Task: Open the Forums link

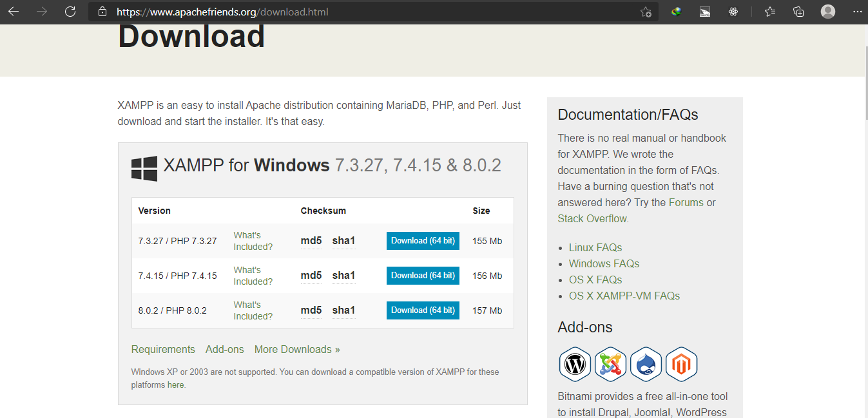Action: tap(686, 202)
